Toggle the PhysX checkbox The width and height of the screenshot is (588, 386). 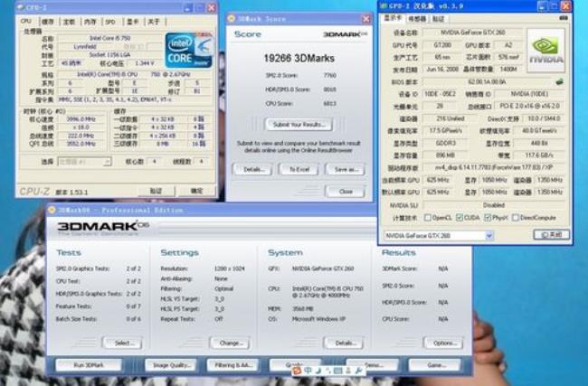[488, 217]
